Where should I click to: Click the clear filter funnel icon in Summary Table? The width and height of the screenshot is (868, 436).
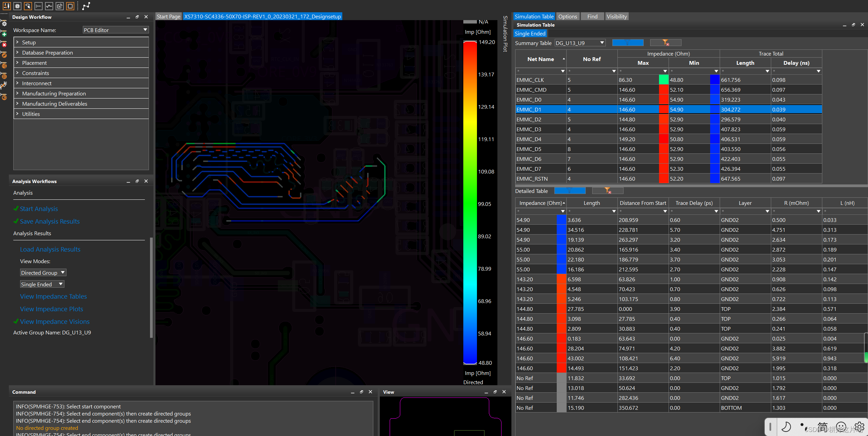click(665, 43)
